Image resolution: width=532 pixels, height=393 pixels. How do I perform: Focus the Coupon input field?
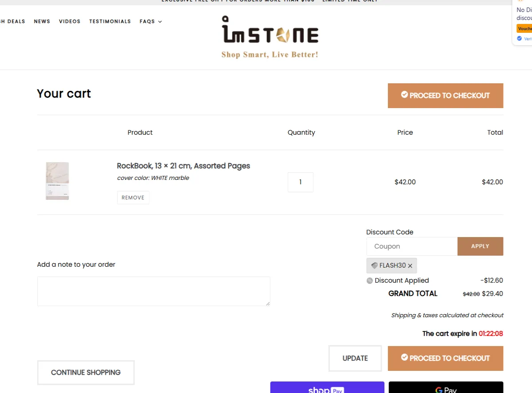pos(412,246)
